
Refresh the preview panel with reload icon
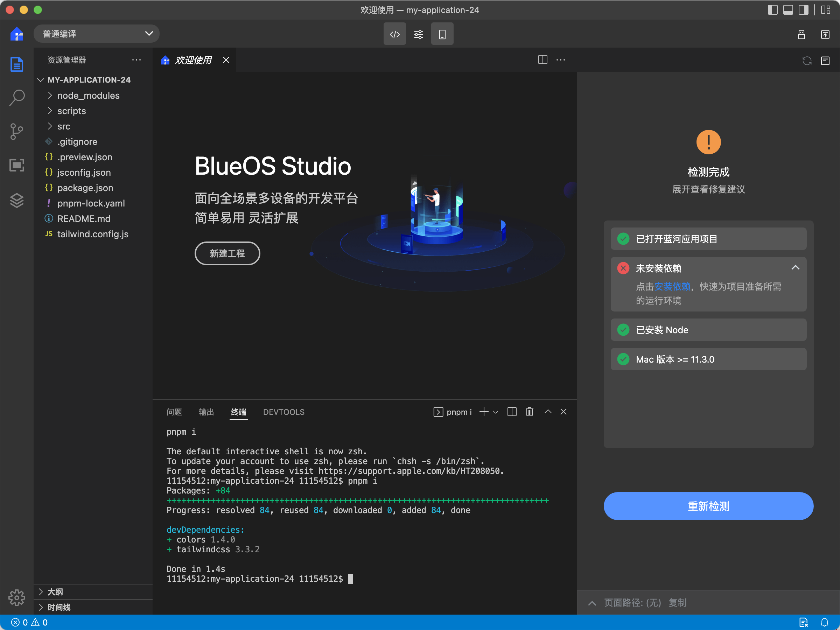tap(807, 61)
